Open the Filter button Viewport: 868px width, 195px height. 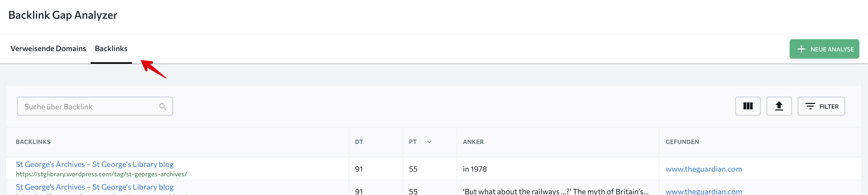821,106
